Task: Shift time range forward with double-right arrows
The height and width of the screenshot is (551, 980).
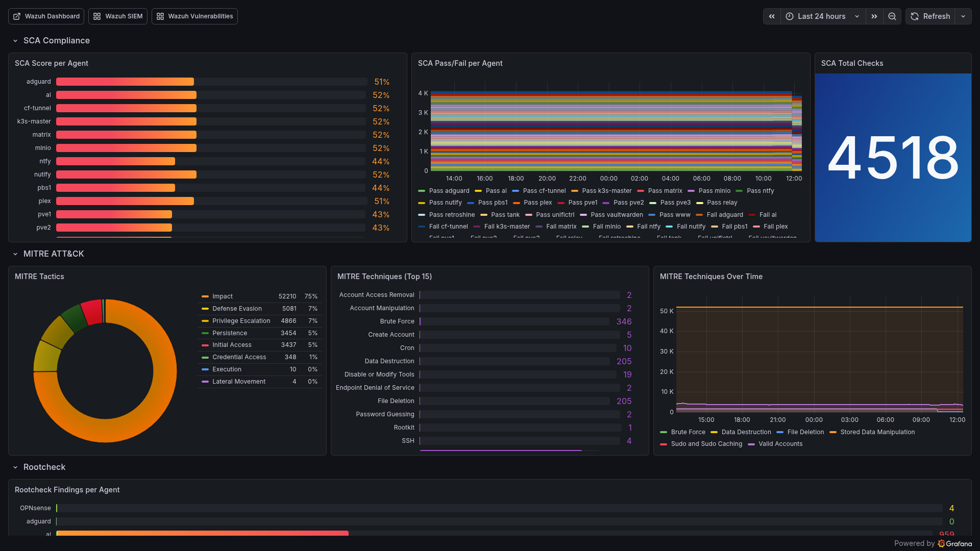Action: [x=874, y=16]
